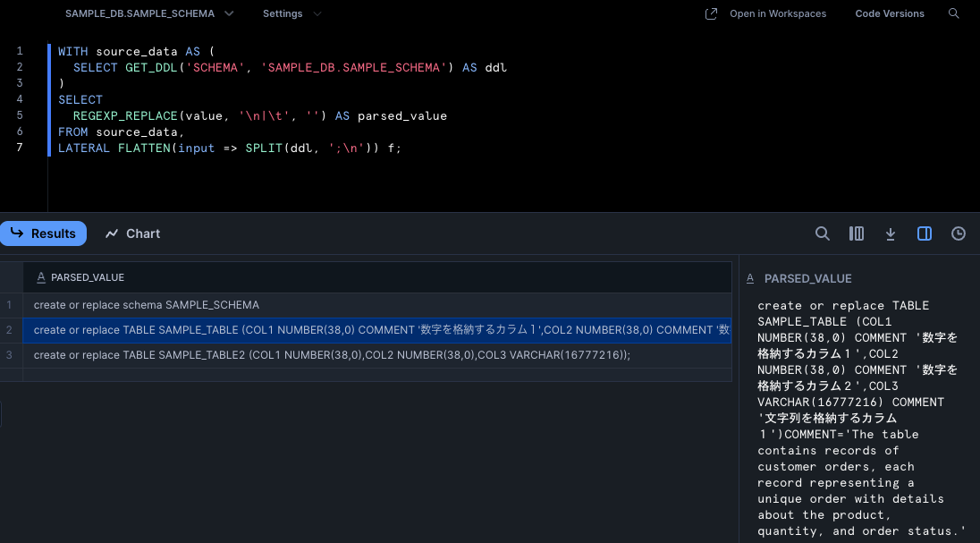The width and height of the screenshot is (980, 543).
Task: Click GET_DDL in line 2 of editor
Action: pyautogui.click(x=151, y=68)
